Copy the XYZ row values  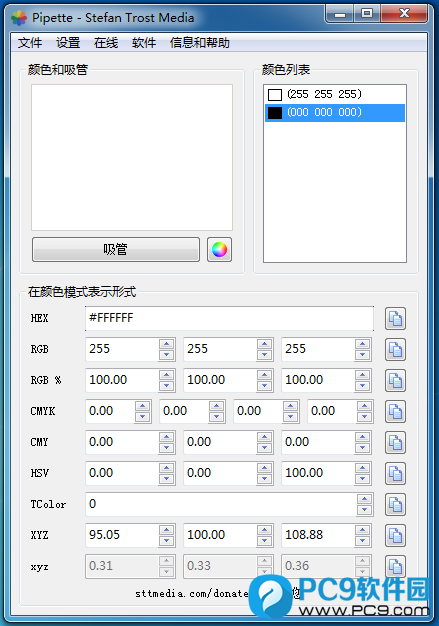pos(395,535)
